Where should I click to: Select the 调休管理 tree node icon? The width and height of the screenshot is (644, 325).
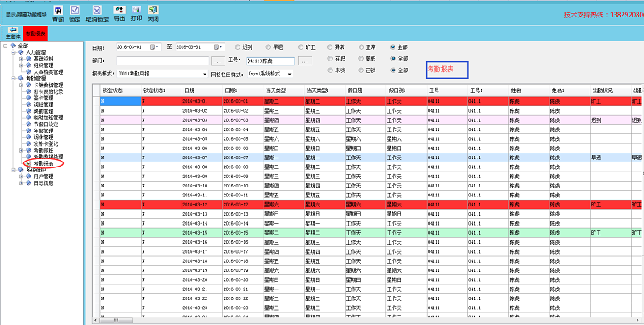28,138
